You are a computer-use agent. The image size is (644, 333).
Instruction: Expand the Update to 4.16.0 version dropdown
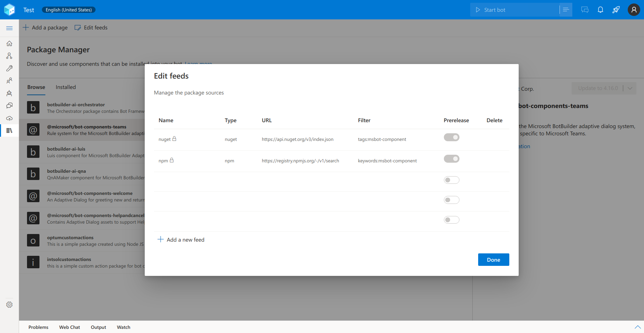coord(630,88)
